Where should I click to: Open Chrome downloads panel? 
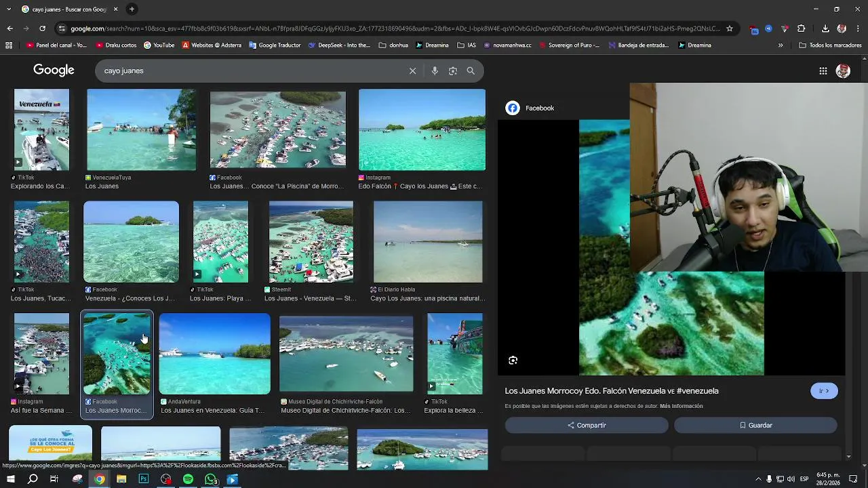tap(825, 28)
